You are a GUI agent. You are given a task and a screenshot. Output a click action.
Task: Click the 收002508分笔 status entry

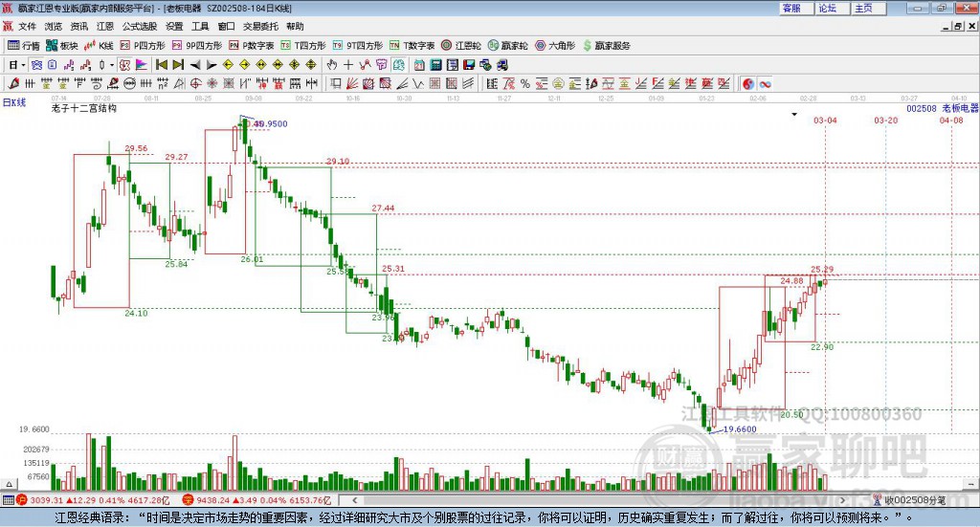[x=914, y=500]
